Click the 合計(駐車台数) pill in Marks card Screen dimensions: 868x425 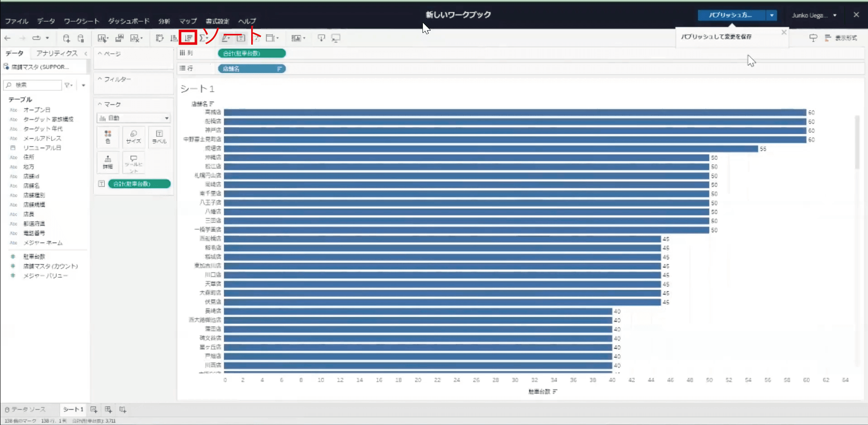tap(139, 184)
